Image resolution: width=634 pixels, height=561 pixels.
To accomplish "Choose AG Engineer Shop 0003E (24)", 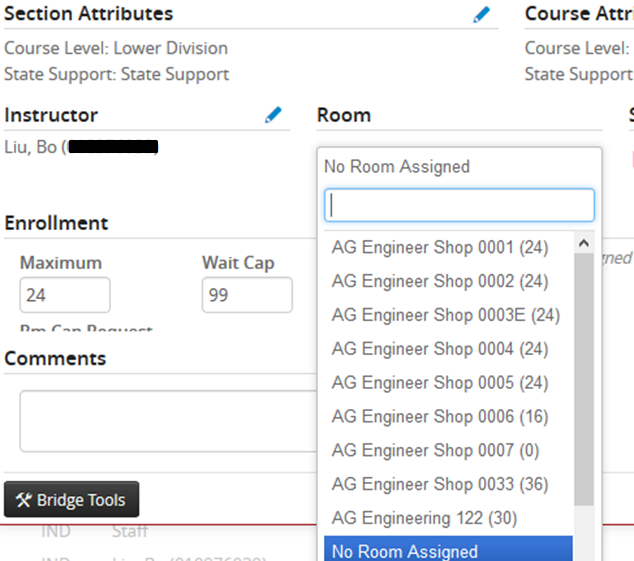I will (x=448, y=315).
